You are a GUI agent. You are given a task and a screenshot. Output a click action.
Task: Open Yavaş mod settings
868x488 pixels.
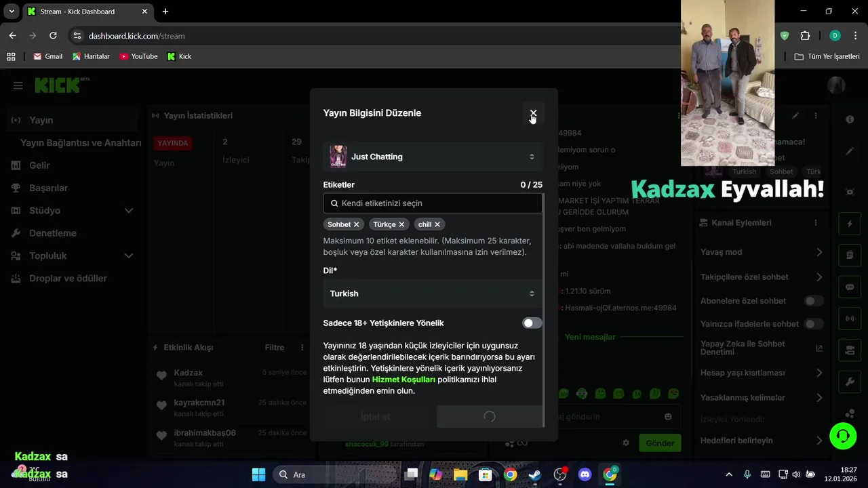click(762, 252)
